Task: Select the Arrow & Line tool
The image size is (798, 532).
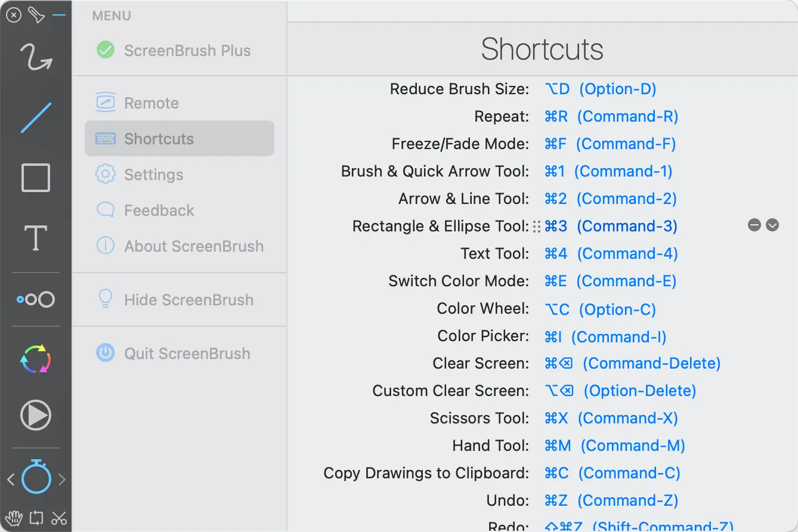Action: point(36,117)
